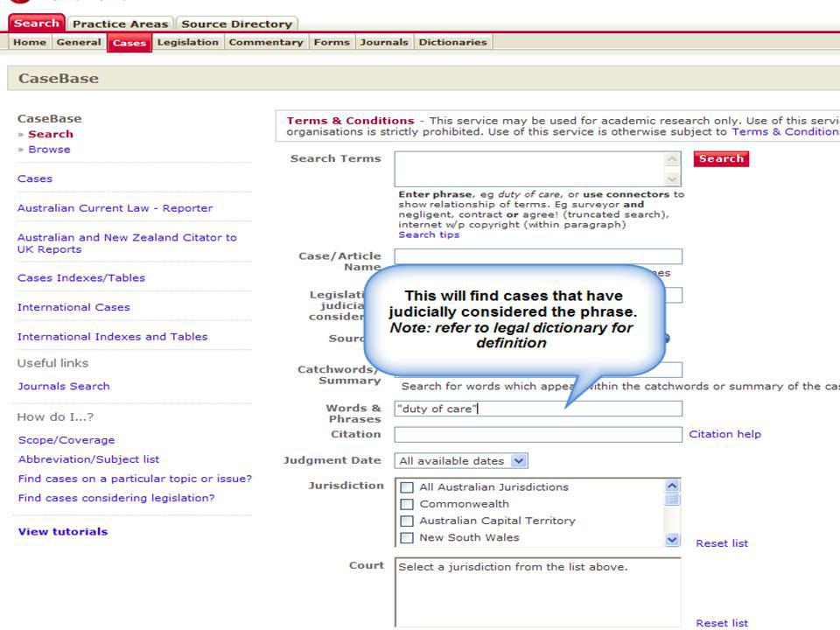The height and width of the screenshot is (630, 840).
Task: Open the Citation help link
Action: (724, 434)
